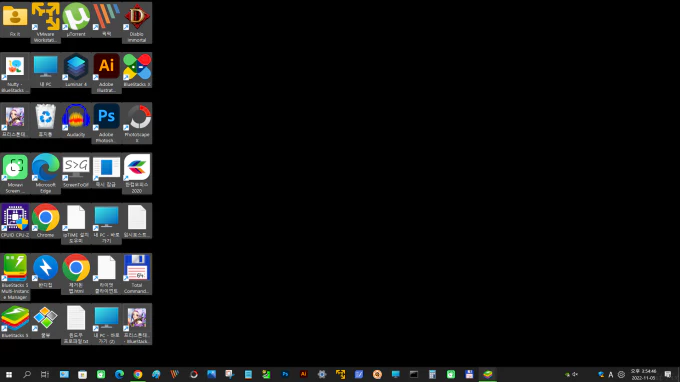This screenshot has width=680, height=382.
Task: Open the shortcut with striped W icon
Action: 106,20
